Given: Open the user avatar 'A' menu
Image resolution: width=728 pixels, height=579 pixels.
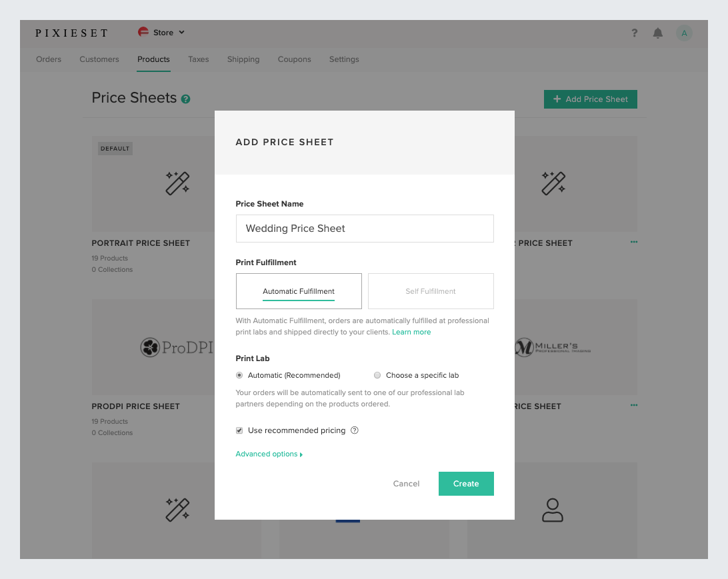Looking at the screenshot, I should click(684, 33).
